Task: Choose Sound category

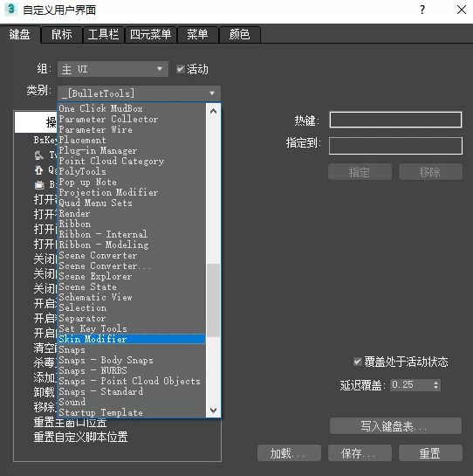Action: coord(132,402)
